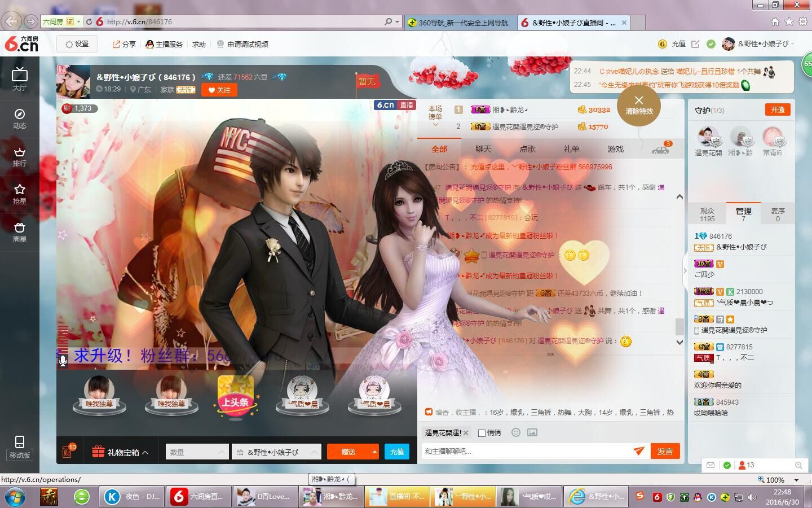
Task: Click Windows Start button
Action: coord(14,497)
